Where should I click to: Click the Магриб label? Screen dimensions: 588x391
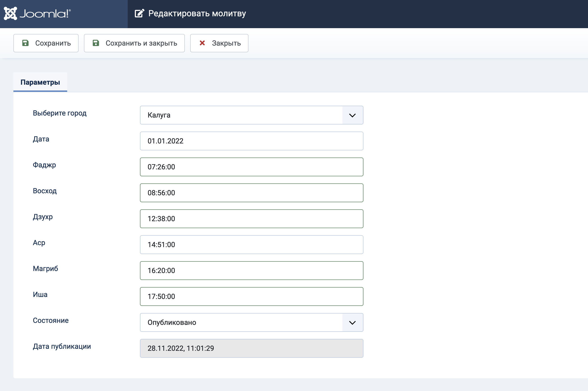point(45,269)
